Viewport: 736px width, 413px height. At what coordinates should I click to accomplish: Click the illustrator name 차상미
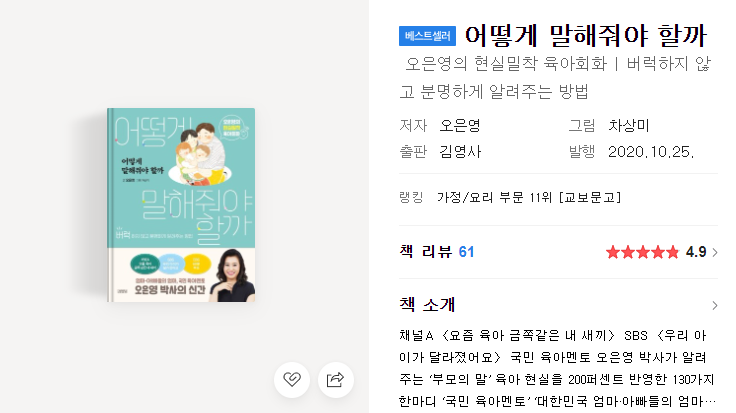629,125
